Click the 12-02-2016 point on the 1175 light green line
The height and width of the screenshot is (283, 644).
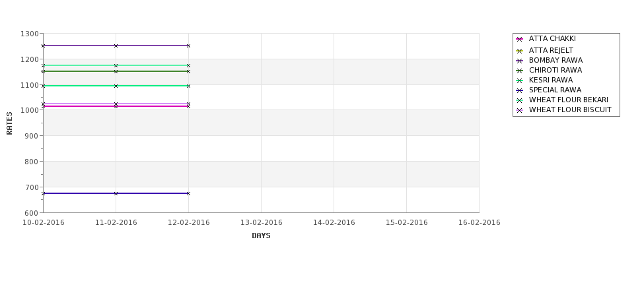tap(188, 65)
